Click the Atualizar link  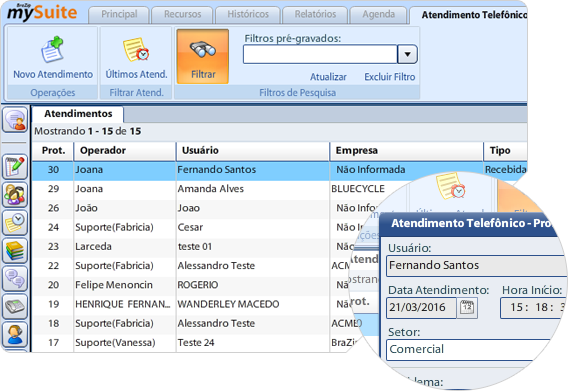click(x=328, y=77)
